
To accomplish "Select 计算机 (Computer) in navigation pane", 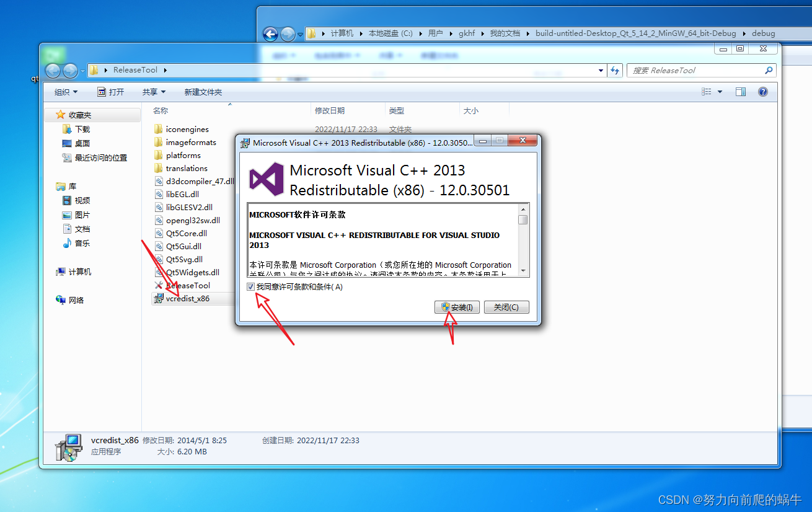I will pyautogui.click(x=80, y=271).
